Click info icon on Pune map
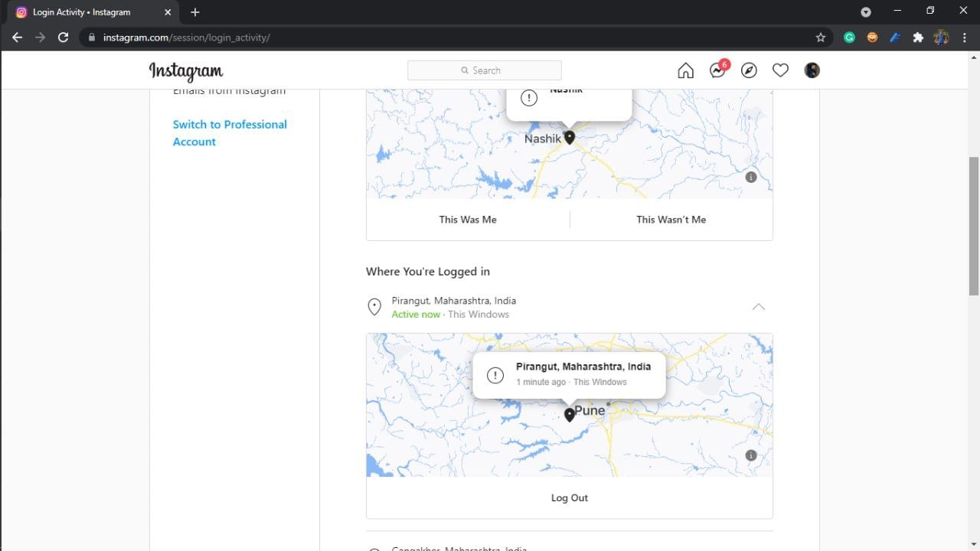980x551 pixels. [x=751, y=455]
